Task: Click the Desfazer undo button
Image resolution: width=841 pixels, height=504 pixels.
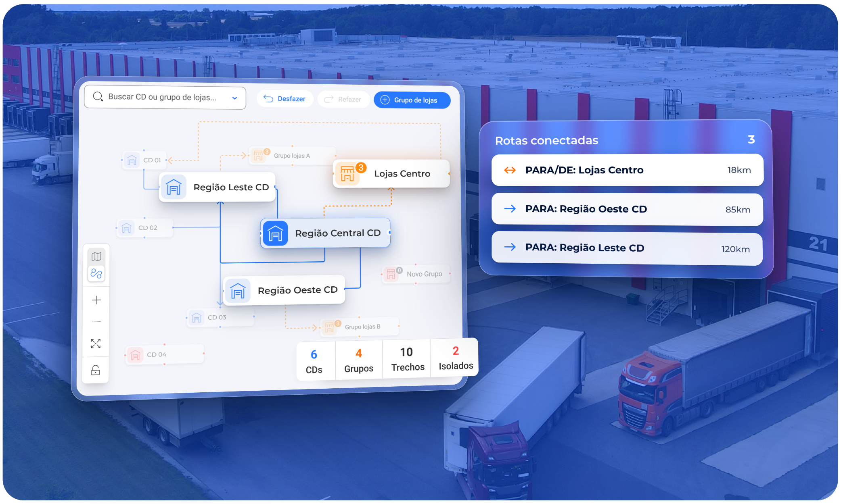Action: pyautogui.click(x=285, y=99)
